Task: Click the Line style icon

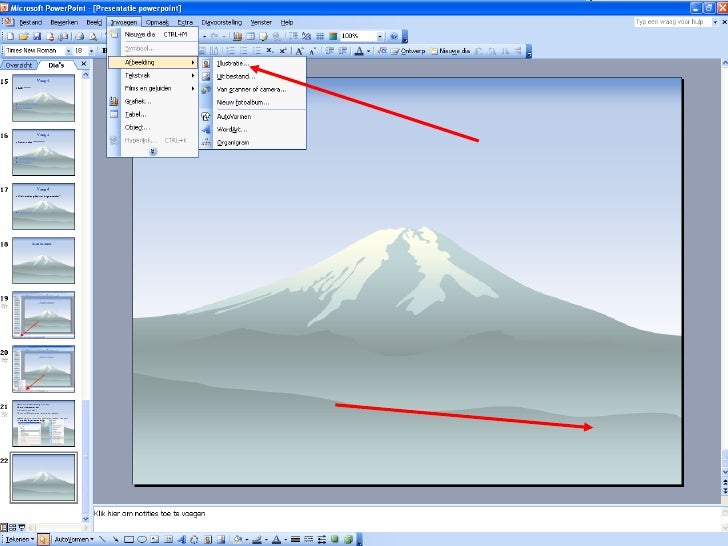Action: pyautogui.click(x=295, y=539)
